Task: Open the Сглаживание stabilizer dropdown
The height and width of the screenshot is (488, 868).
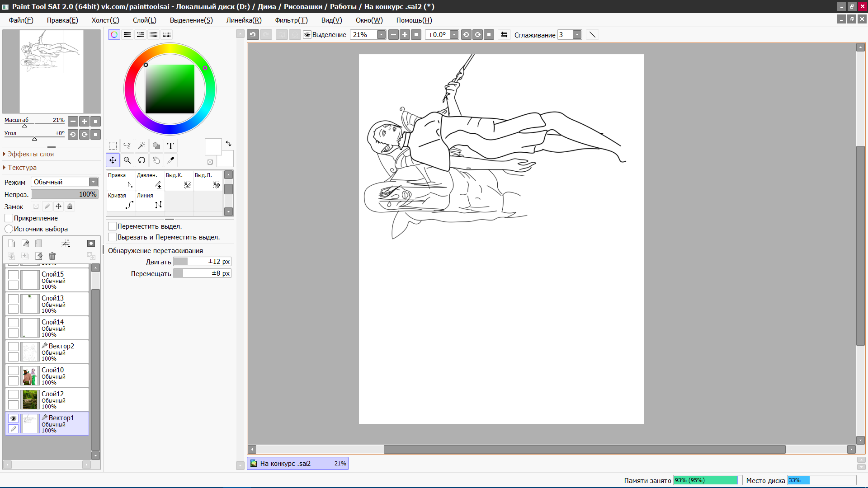Action: (577, 35)
